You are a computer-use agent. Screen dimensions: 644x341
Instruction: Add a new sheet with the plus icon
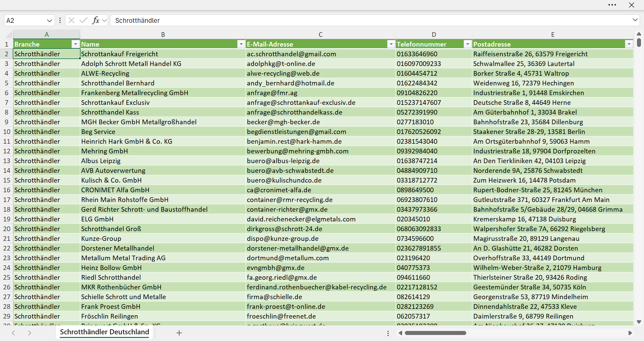click(179, 333)
